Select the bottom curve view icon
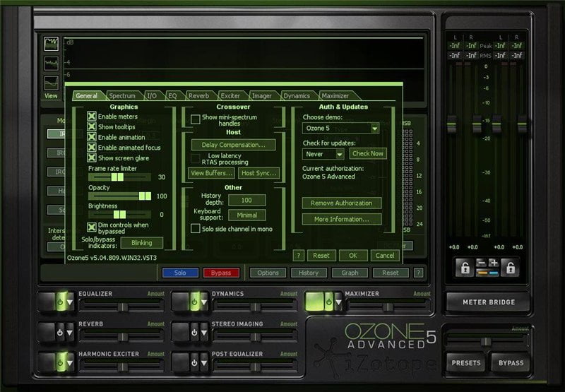 51,83
